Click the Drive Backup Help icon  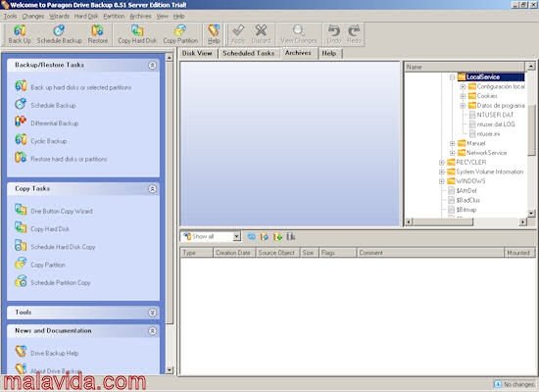pyautogui.click(x=21, y=352)
